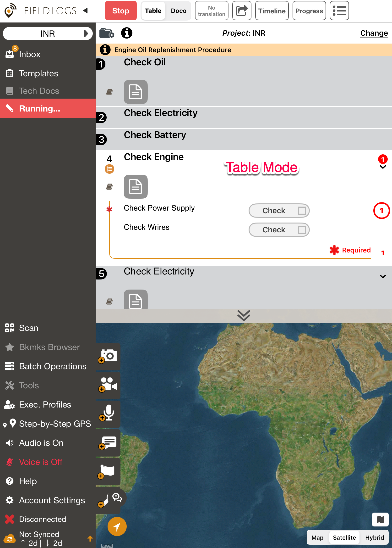
Task: Toggle Voice is Off in sidebar
Action: 41,462
